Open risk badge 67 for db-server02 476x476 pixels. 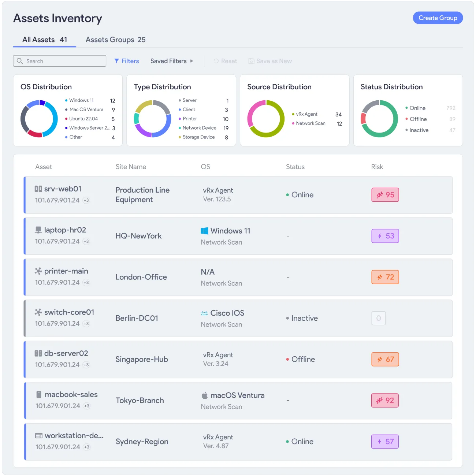tap(385, 359)
